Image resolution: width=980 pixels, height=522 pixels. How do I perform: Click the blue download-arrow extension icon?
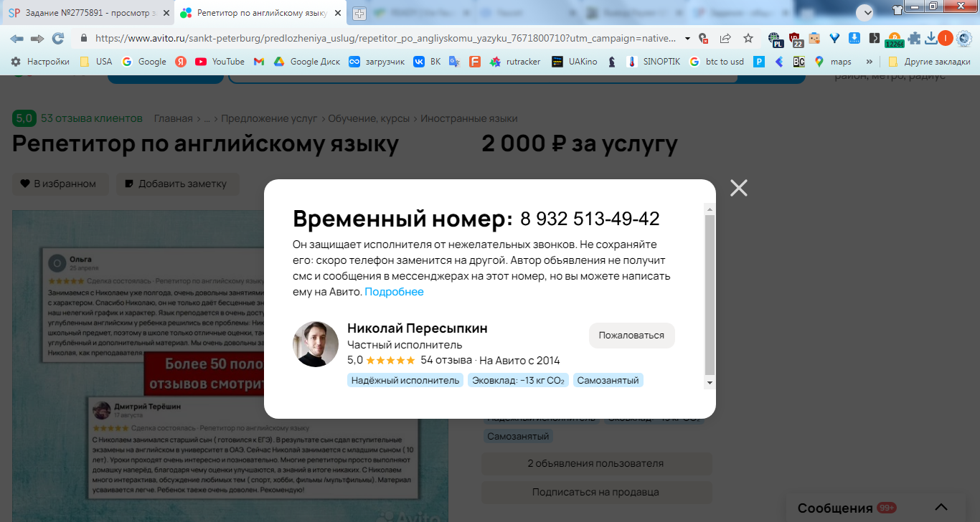pyautogui.click(x=854, y=38)
